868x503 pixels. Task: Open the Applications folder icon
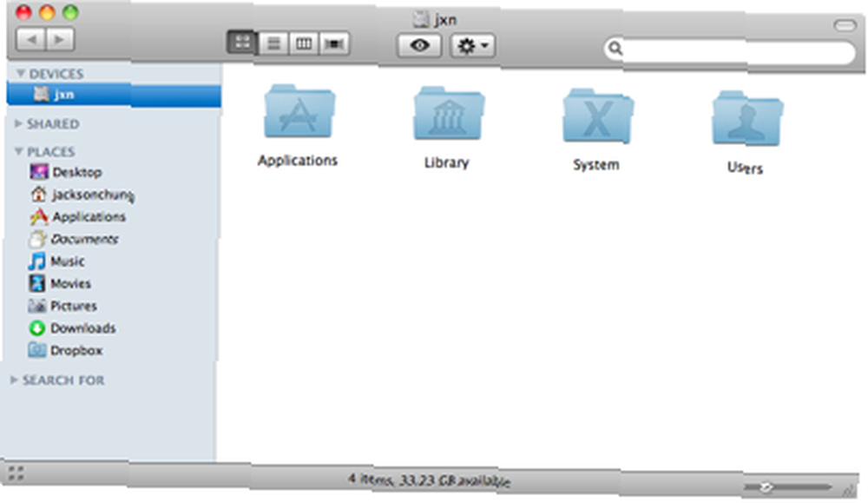point(299,111)
